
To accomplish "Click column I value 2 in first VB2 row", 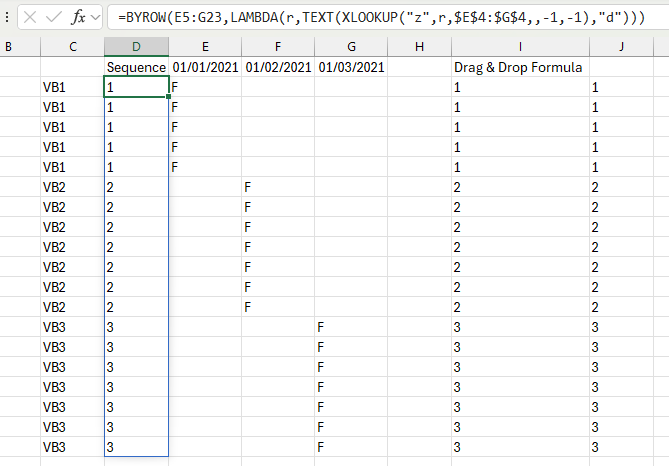I will [521, 187].
